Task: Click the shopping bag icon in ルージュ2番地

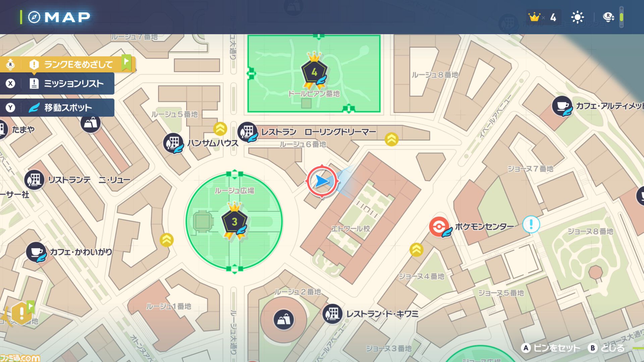Action: pos(284,319)
